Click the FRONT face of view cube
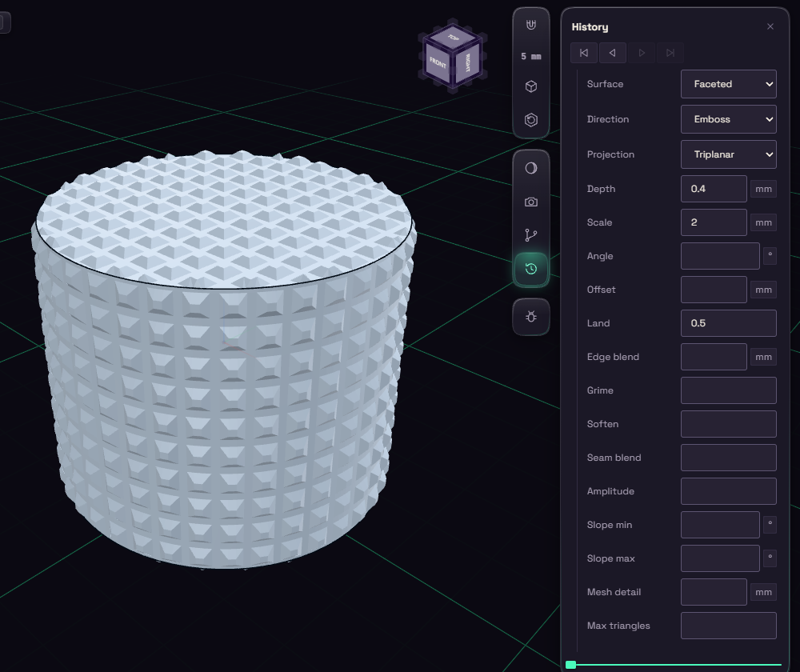This screenshot has width=800, height=672. point(438,63)
